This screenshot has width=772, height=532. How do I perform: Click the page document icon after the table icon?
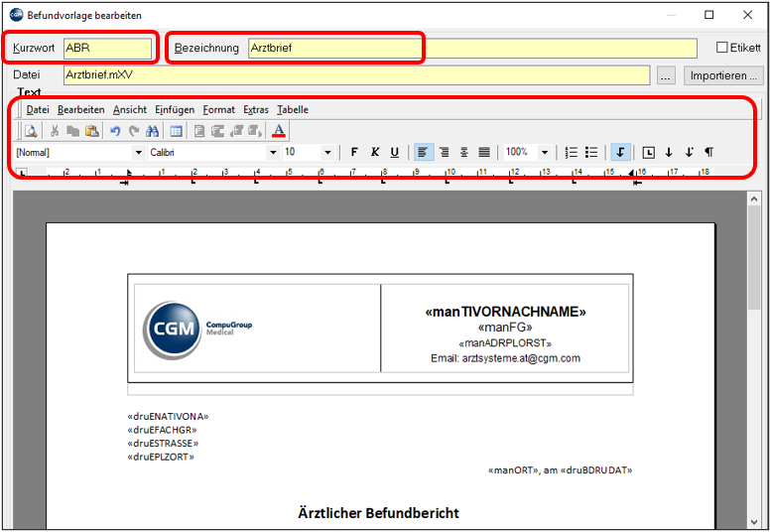199,131
